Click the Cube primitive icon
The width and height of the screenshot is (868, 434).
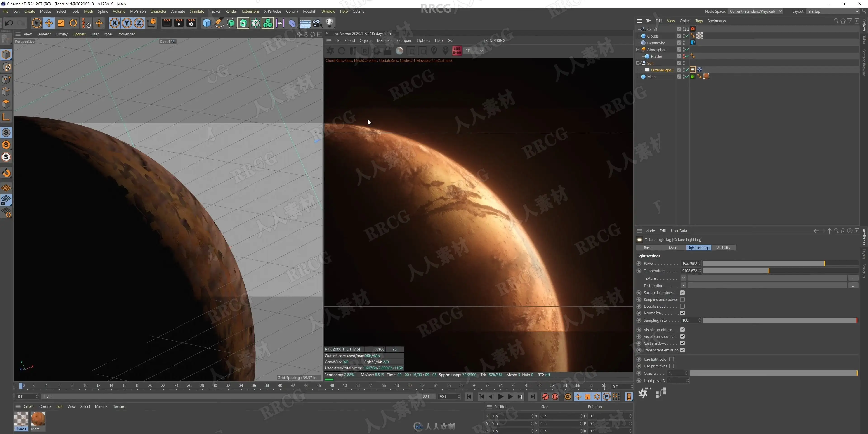click(x=207, y=23)
